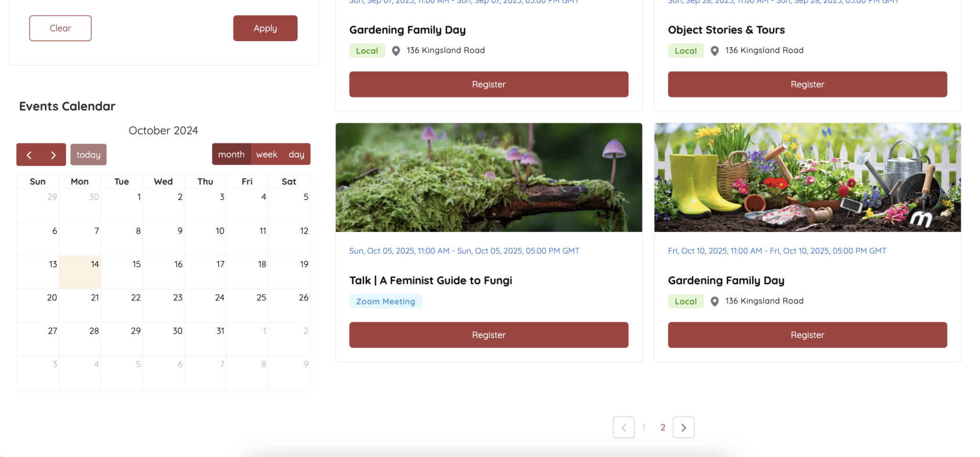Viewport: 980px width, 457px height.
Task: Go to previous page of events
Action: tap(624, 427)
